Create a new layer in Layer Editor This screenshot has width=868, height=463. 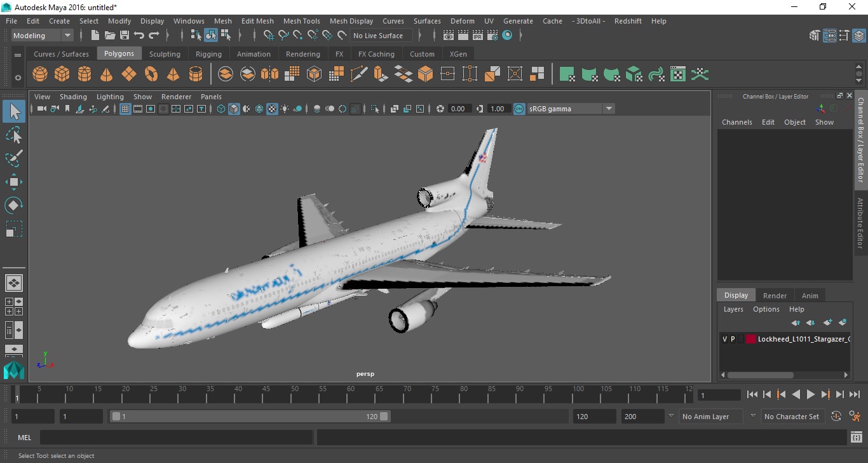click(827, 322)
